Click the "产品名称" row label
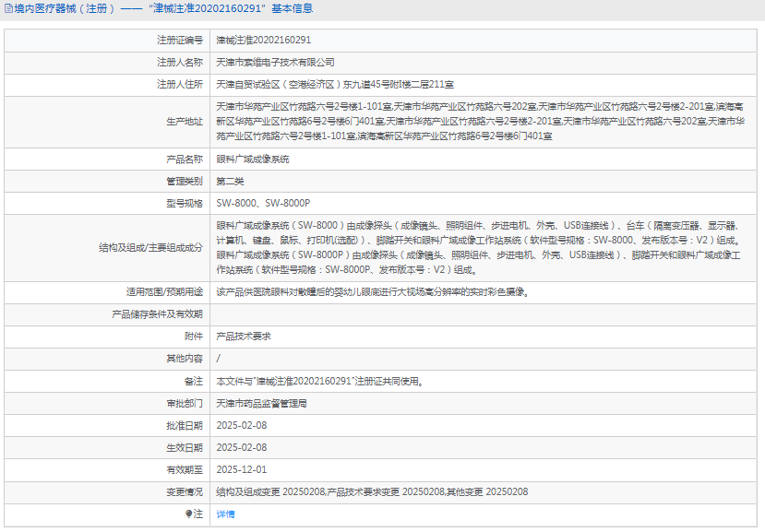 (x=185, y=160)
